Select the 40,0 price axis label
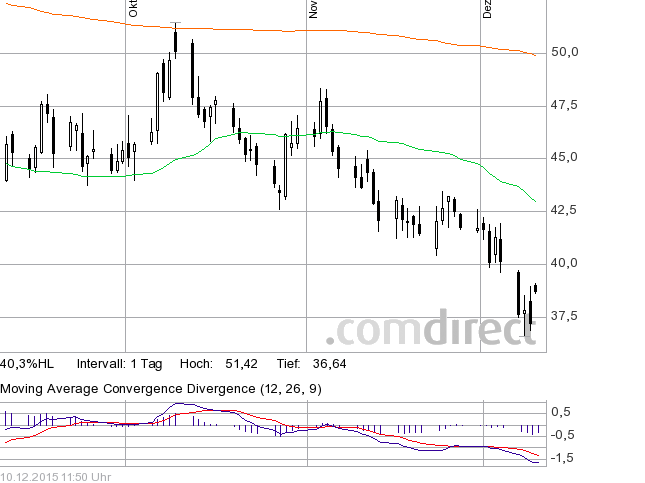Image resolution: width=645 pixels, height=483 pixels. [567, 264]
